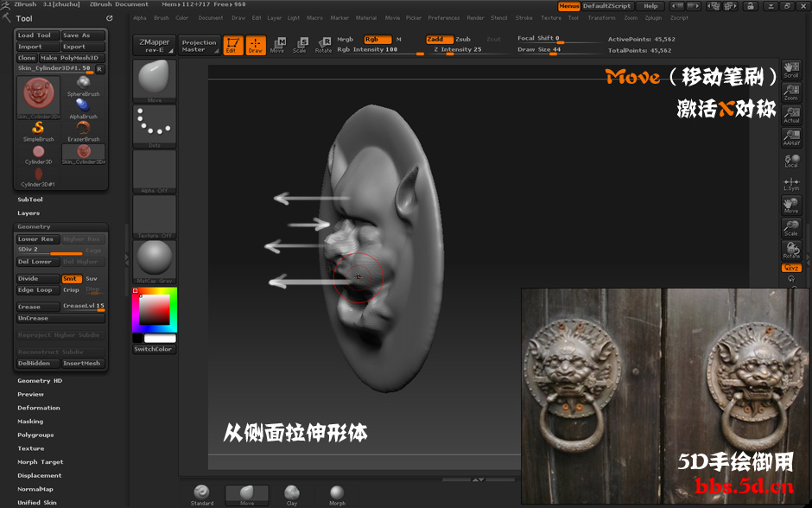Toggle the Zsub button
Image resolution: width=812 pixels, height=508 pixels.
click(463, 40)
